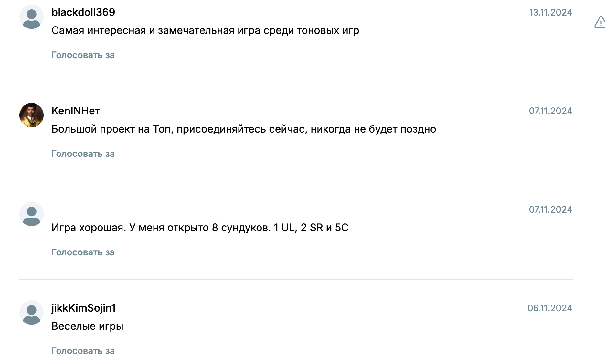Click the 13.11.2024 comment date
The width and height of the screenshot is (605, 364).
pos(550,12)
